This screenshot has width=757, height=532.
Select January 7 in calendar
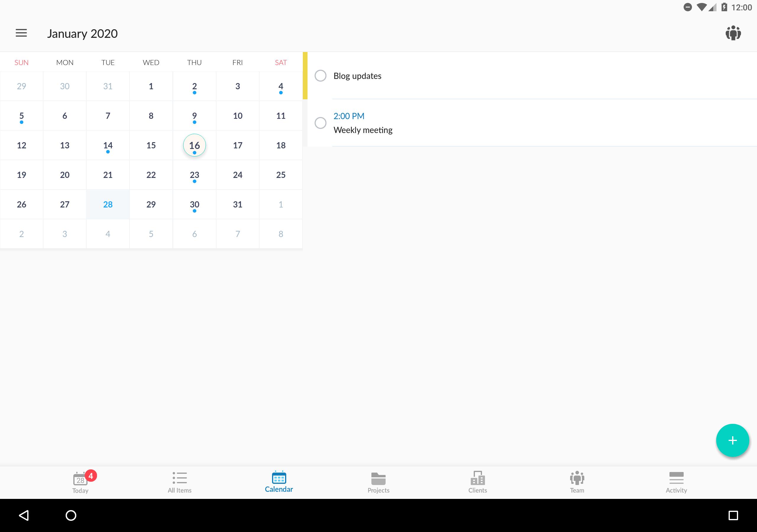108,116
